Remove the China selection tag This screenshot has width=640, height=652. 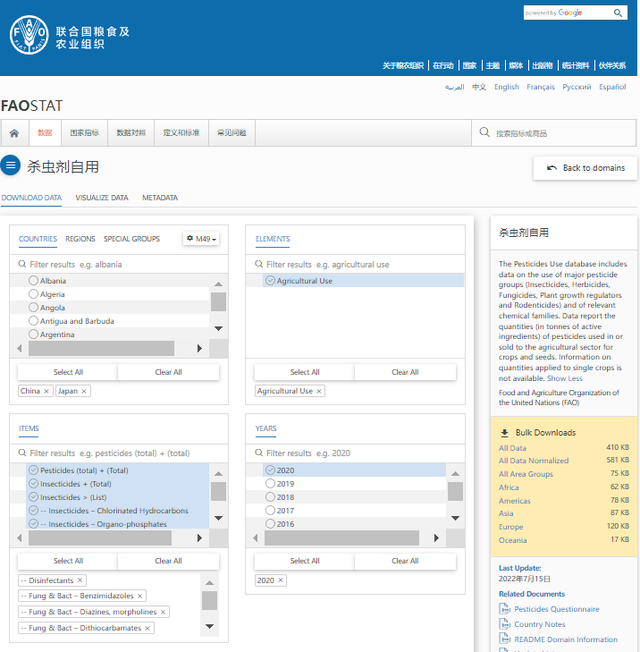click(x=47, y=391)
